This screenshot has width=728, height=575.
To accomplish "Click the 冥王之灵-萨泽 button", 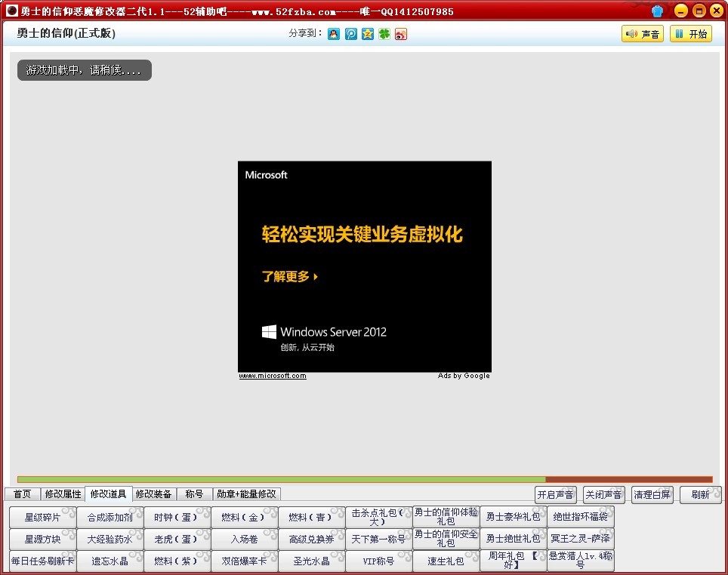I will pyautogui.click(x=581, y=539).
